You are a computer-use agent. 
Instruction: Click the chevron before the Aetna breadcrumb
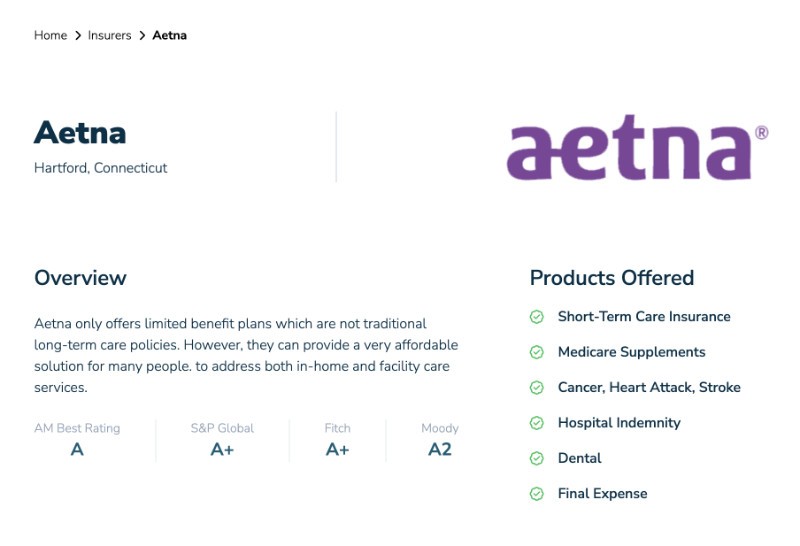142,36
